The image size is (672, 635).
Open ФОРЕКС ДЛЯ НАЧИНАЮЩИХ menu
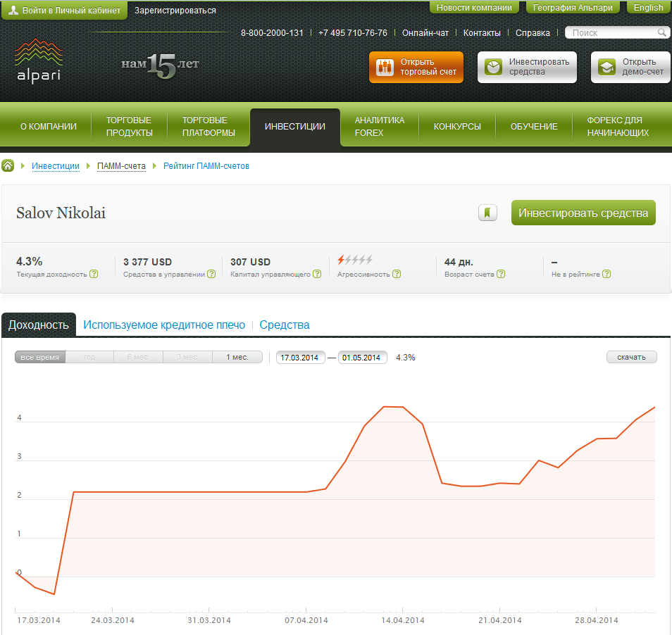point(618,126)
